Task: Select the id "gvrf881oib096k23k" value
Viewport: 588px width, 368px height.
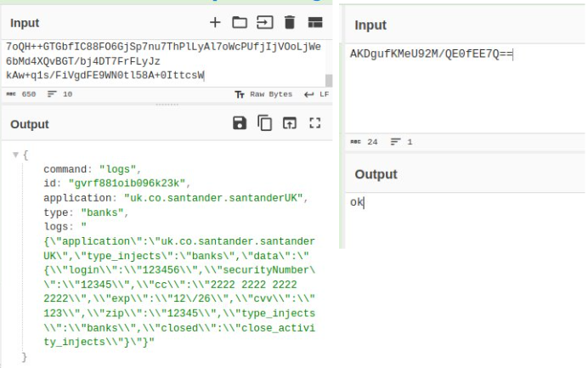Action: pyautogui.click(x=127, y=184)
